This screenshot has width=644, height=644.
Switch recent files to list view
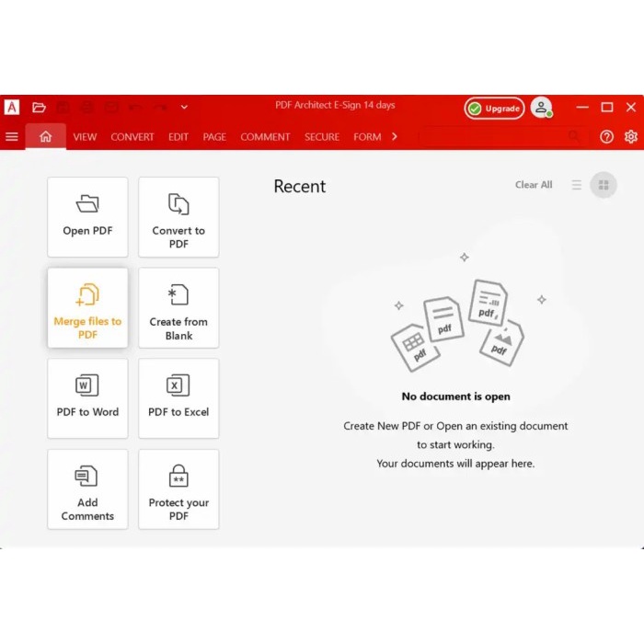coord(577,185)
